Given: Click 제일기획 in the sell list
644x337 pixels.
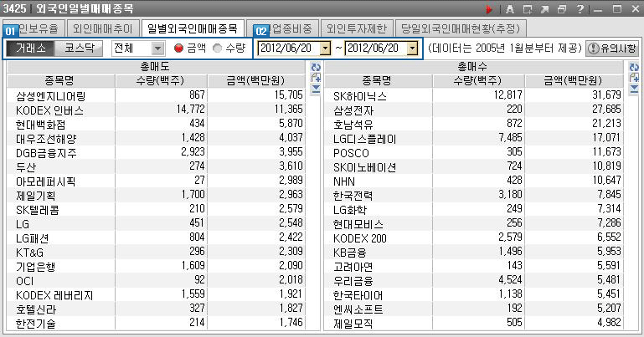Looking at the screenshot, I should click(x=36, y=196).
